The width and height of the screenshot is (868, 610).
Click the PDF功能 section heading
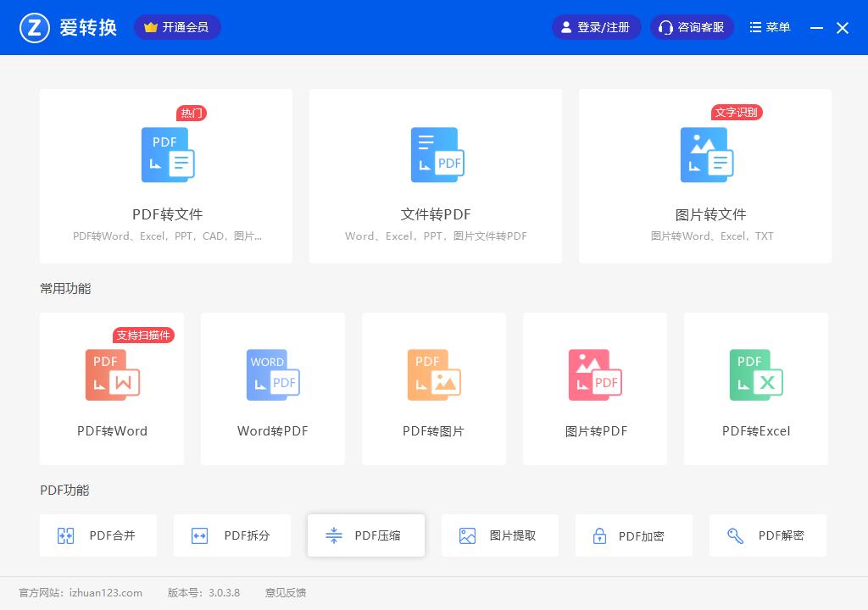64,491
